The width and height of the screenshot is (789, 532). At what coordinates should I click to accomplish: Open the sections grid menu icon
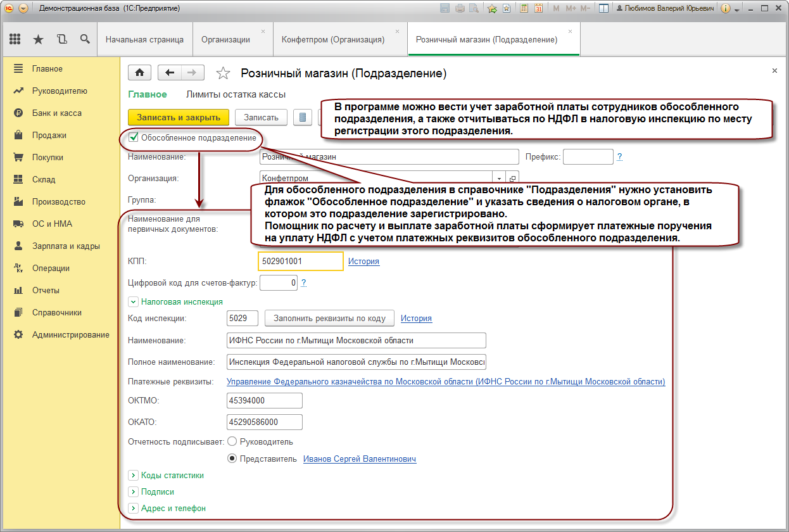pos(15,39)
